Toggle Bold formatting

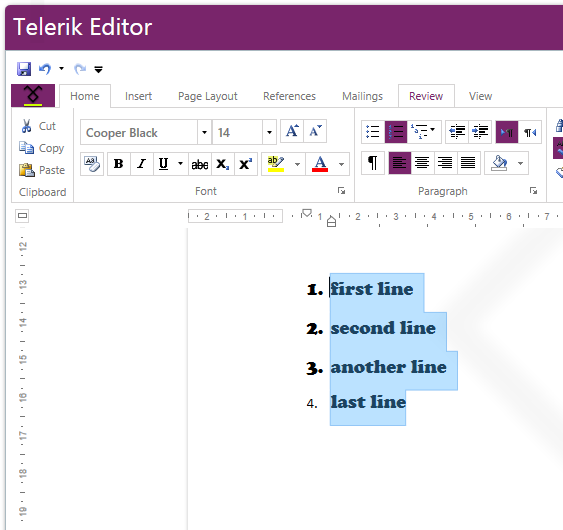119,164
